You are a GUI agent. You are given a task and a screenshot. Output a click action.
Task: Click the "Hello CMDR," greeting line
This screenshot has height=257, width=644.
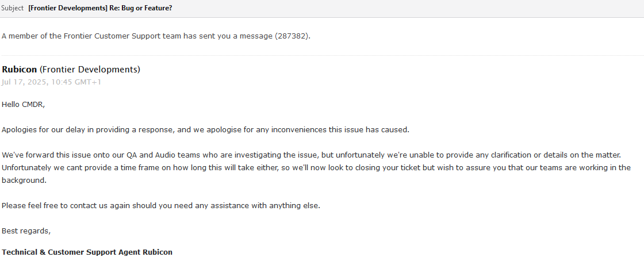[x=24, y=105]
